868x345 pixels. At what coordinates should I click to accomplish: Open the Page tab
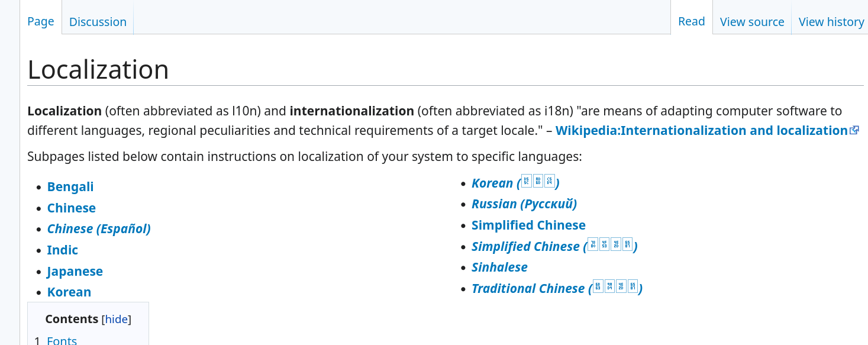coord(41,22)
